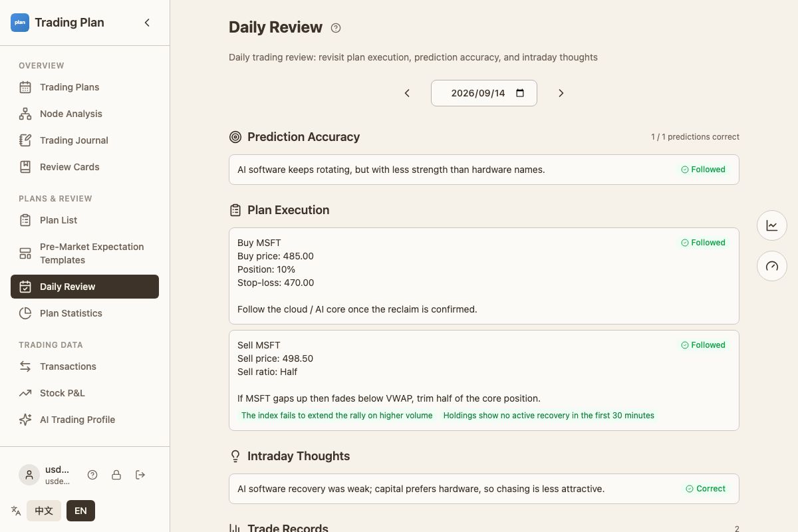Open Pre-Market Expectation Templates
Screen dimensions: 798x532
pyautogui.click(x=84, y=253)
